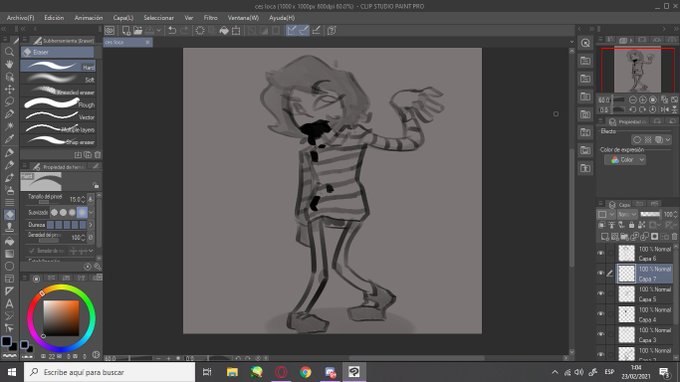Show hidden system tray icons
Image resolution: width=680 pixels, height=382 pixels.
point(555,372)
